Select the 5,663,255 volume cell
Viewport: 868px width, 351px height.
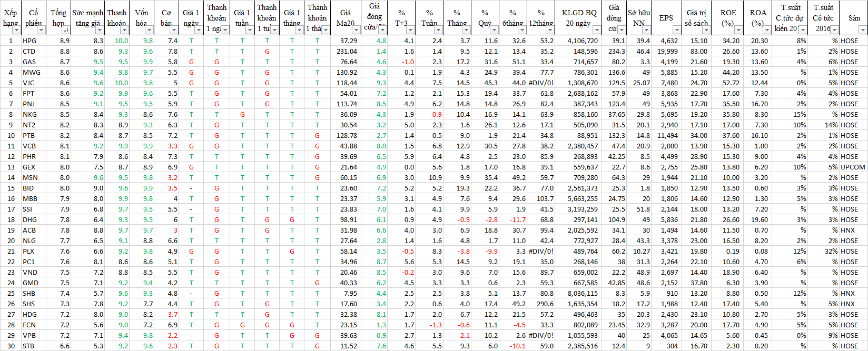578,198
